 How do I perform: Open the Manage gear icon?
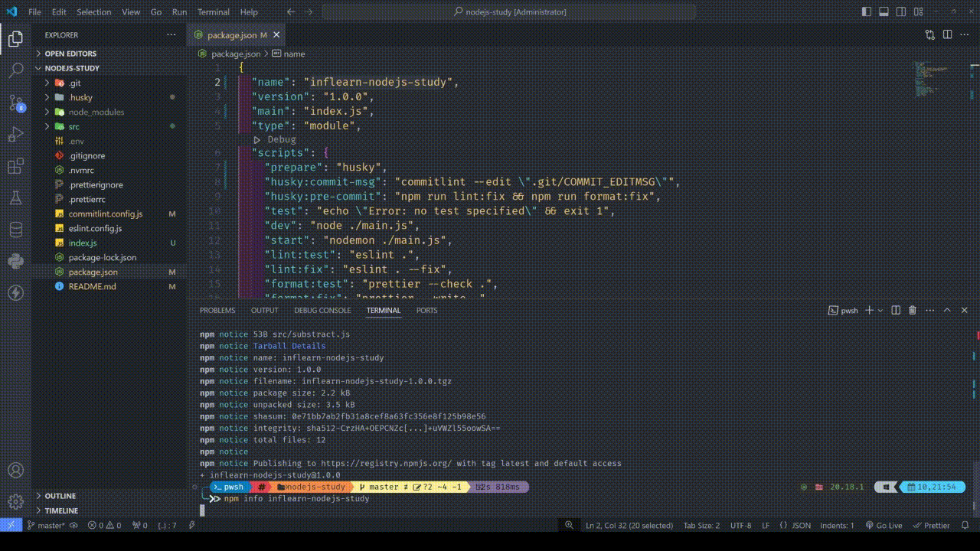(15, 502)
